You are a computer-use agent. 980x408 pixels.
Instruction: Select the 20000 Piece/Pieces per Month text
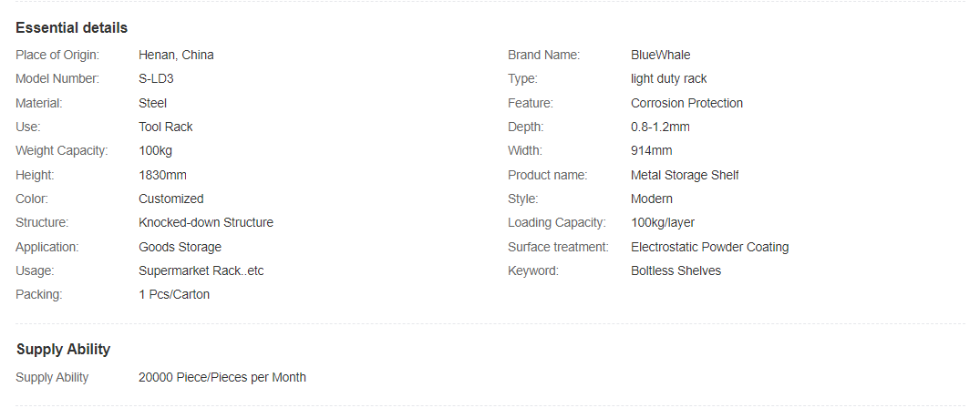click(x=222, y=377)
